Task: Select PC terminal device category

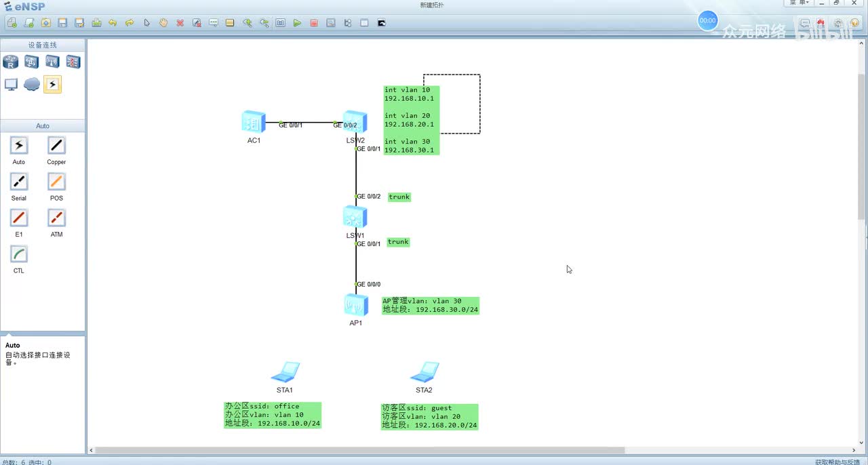Action: (11, 84)
